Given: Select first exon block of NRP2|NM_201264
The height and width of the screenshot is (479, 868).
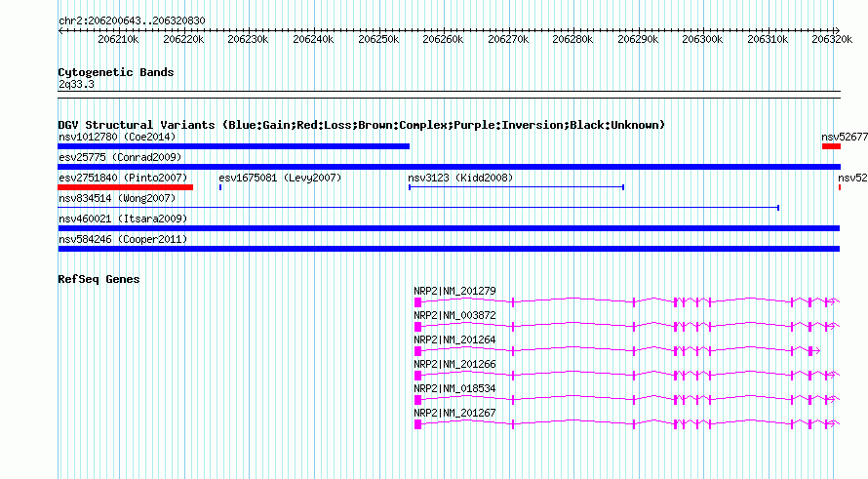Looking at the screenshot, I should point(418,350).
